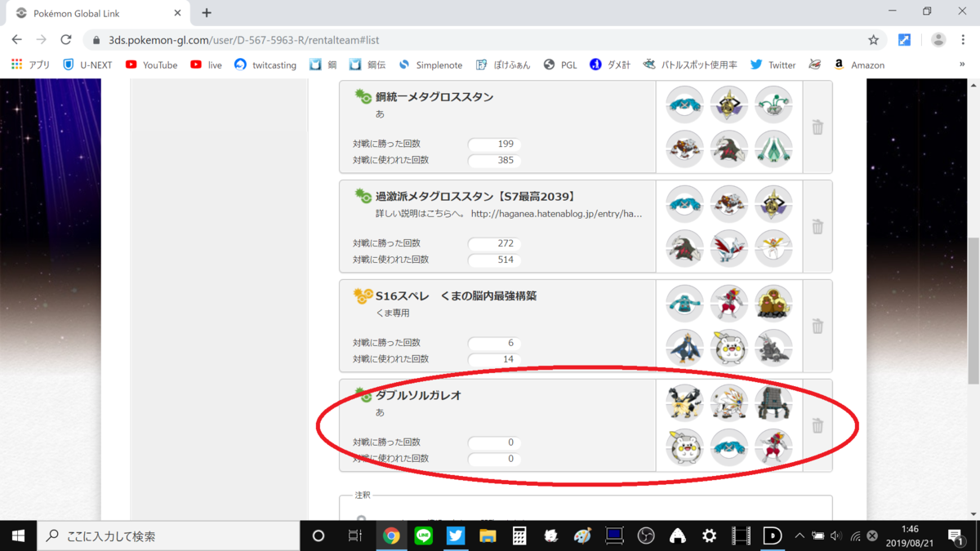Select the Stakataka icon in ダブルソルガレオ team
The image size is (980, 551).
(x=773, y=403)
